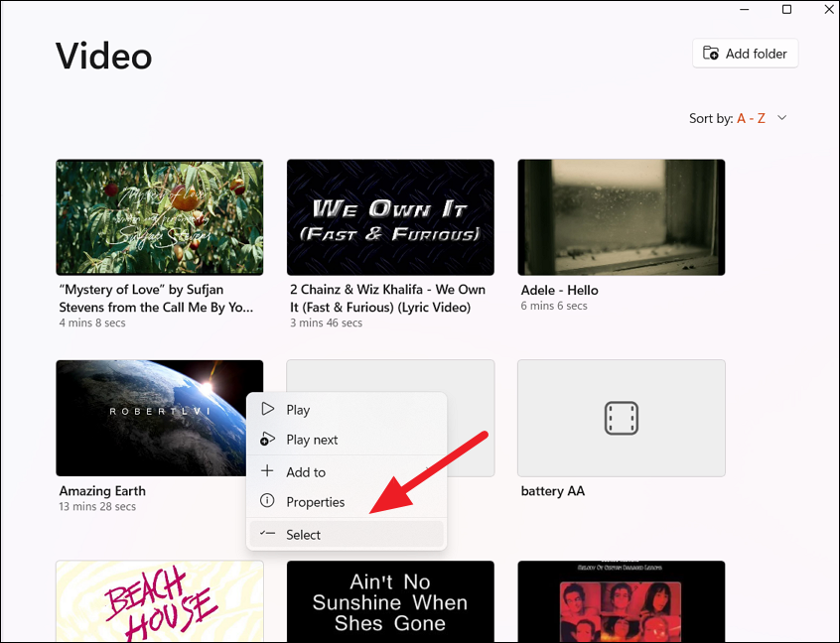
Task: Click the plus icon beside Add to
Action: [x=267, y=471]
